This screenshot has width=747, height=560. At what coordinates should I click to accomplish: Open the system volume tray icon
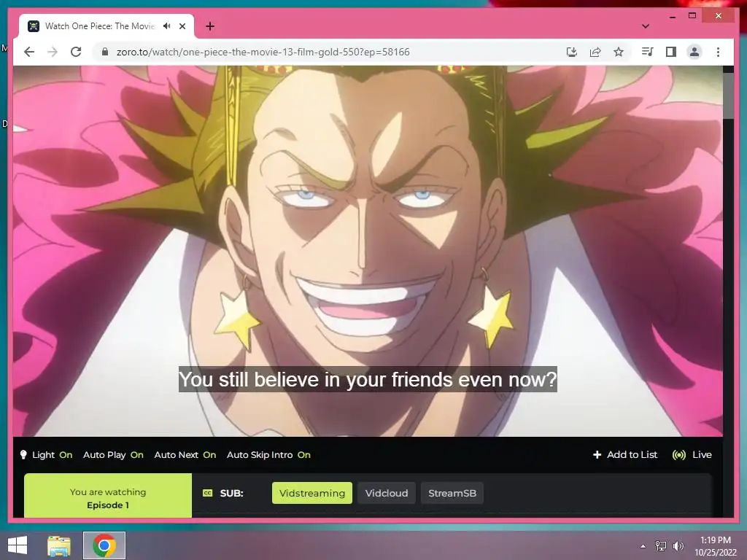click(678, 546)
